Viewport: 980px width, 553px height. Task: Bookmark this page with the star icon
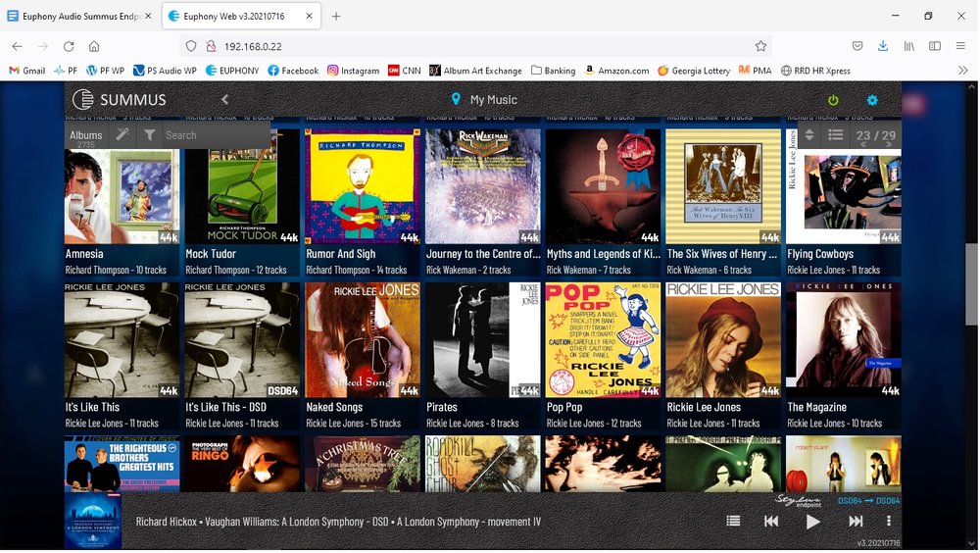coord(760,46)
